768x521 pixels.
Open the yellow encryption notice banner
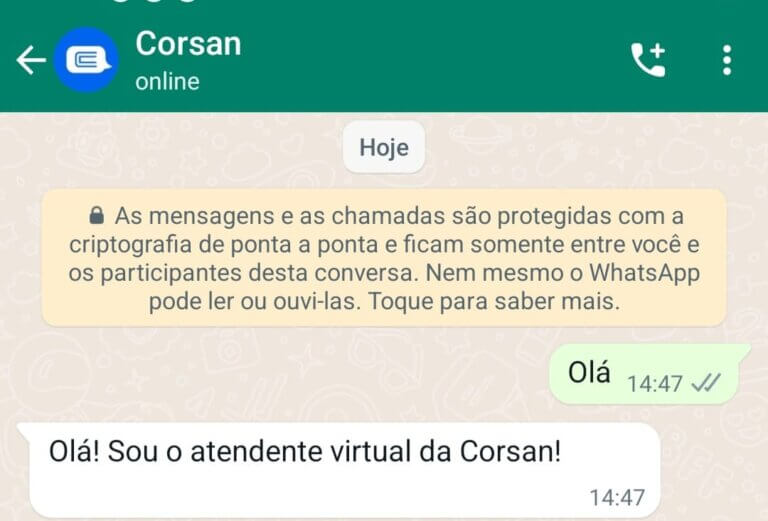[x=384, y=258]
